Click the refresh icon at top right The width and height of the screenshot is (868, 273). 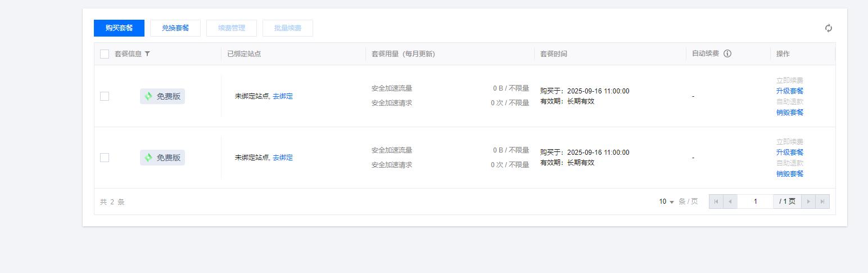pos(828,28)
